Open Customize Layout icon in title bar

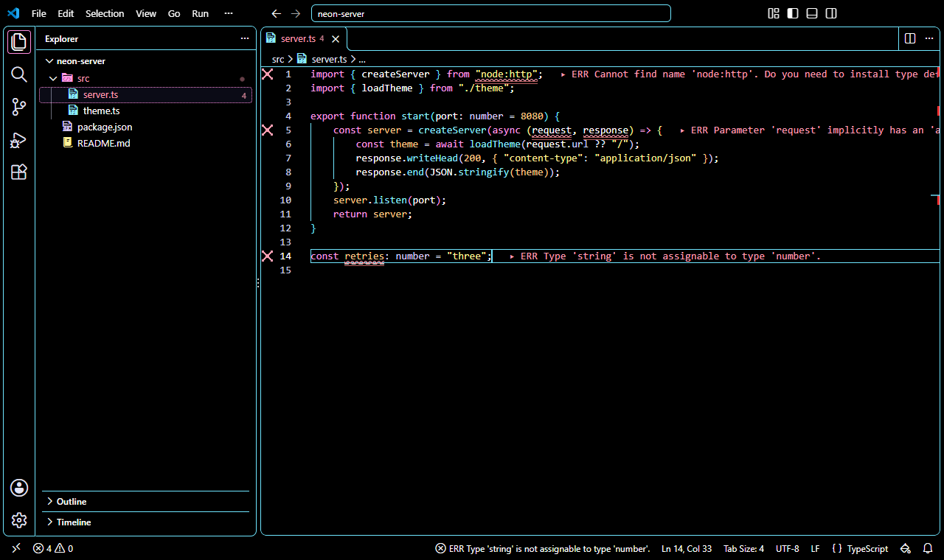pyautogui.click(x=774, y=13)
